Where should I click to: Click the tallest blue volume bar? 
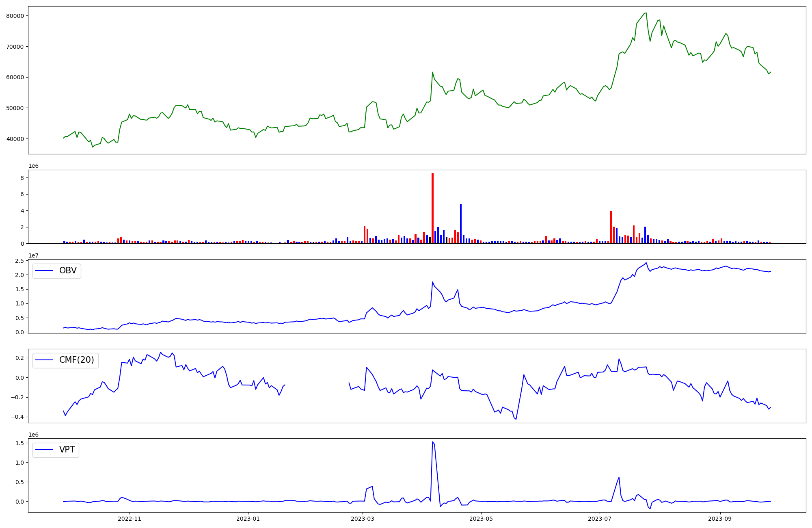461,223
